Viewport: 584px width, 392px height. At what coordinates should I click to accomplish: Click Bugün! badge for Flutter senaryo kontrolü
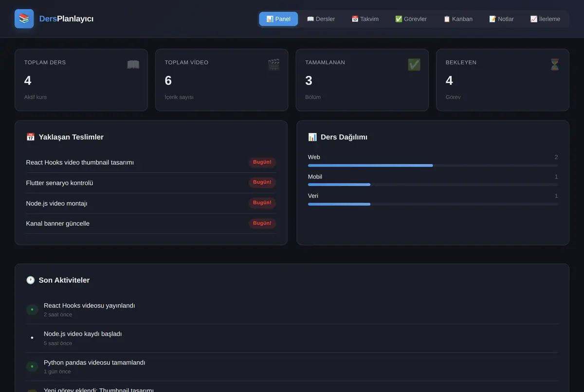[x=262, y=182]
